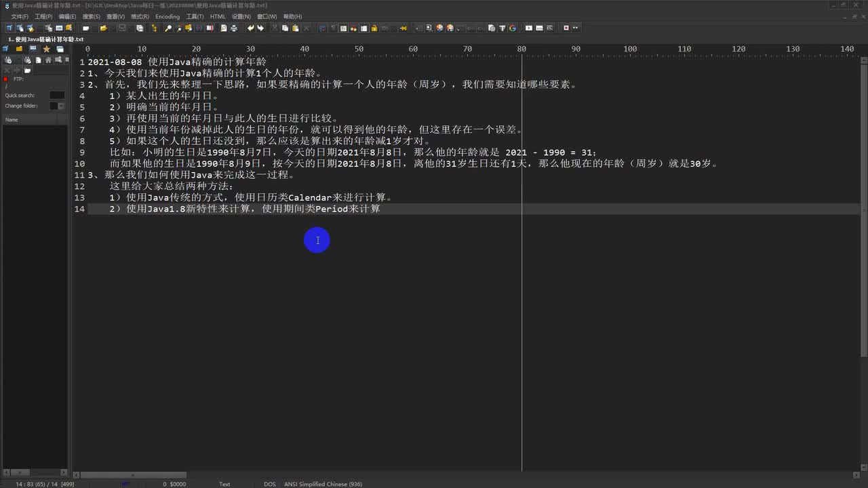Click the print preview toolbar icon
The height and width of the screenshot is (488, 868).
pos(224,28)
